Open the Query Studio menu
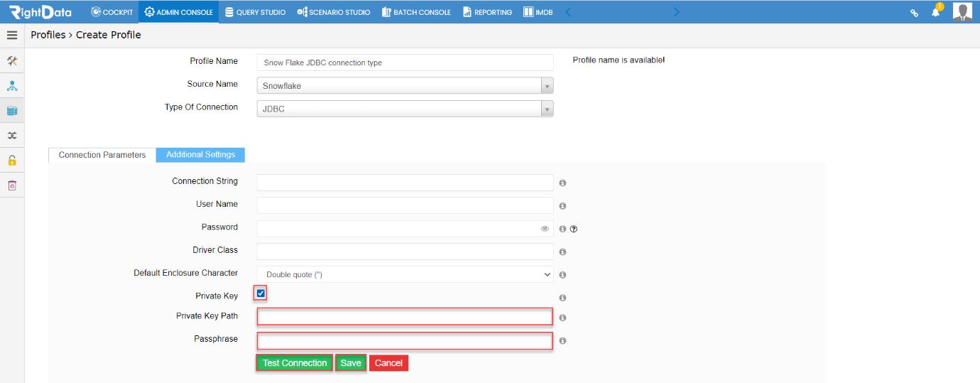This screenshot has width=980, height=383. pos(255,12)
